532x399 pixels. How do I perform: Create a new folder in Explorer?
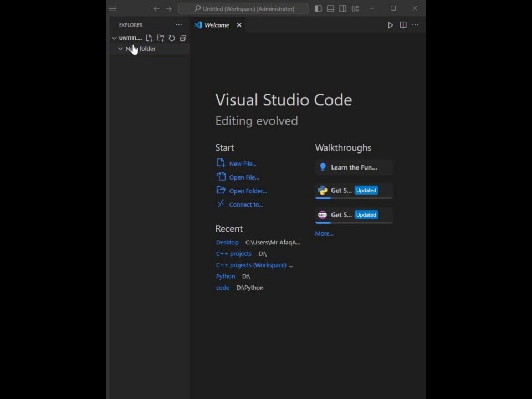click(161, 38)
